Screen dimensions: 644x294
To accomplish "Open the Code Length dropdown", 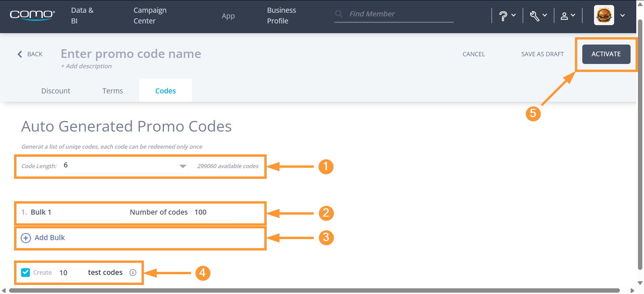I will click(126, 166).
